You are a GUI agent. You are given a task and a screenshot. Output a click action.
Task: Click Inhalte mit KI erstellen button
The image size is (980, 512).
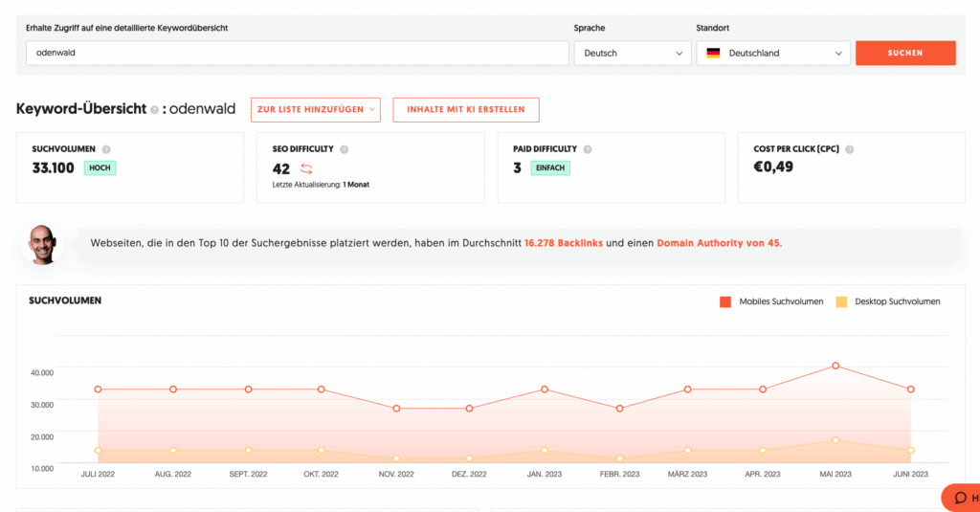pos(466,110)
